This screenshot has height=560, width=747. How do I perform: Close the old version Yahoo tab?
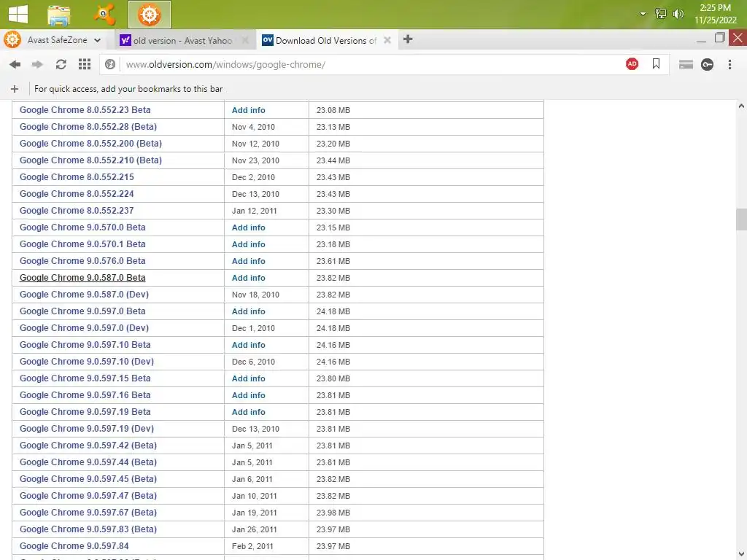pyautogui.click(x=245, y=40)
